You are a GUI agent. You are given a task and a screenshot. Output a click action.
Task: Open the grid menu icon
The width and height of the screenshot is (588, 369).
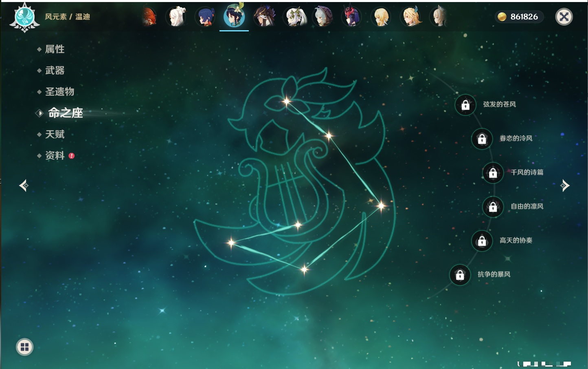point(24,347)
